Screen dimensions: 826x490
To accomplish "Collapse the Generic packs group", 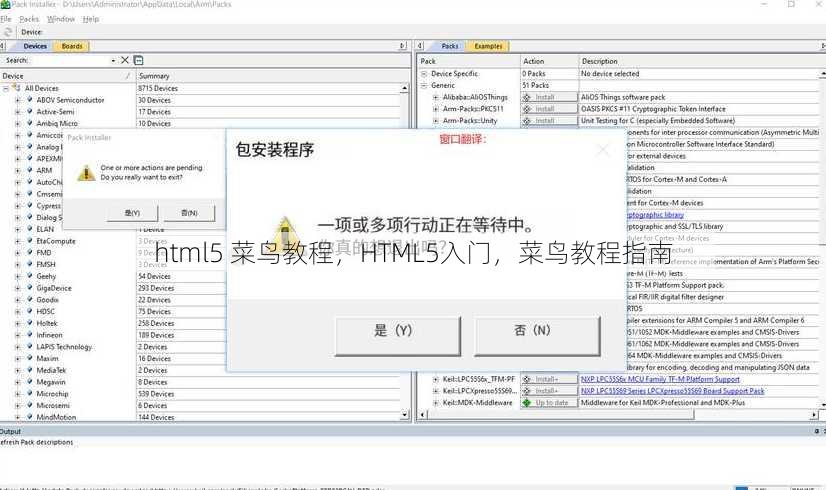I will (424, 85).
